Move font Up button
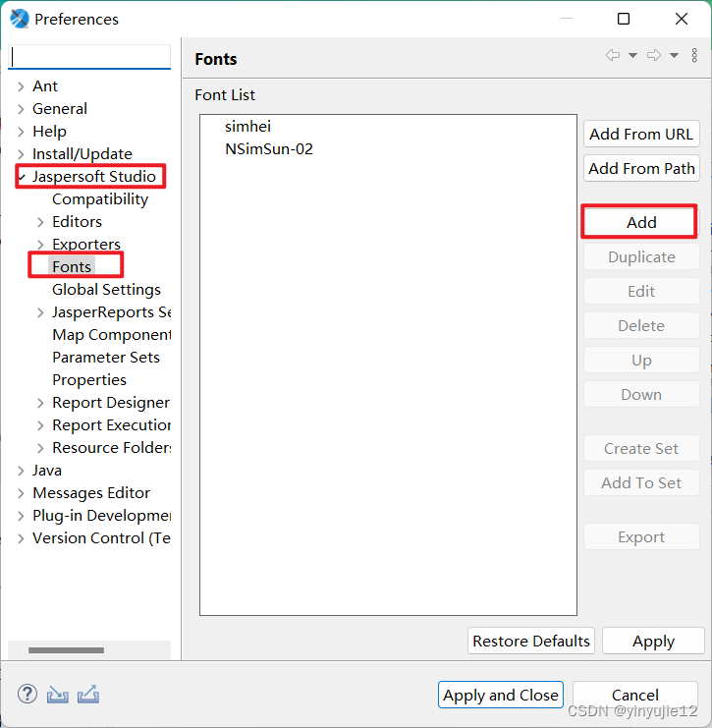Screen dimensions: 712x728 point(641,360)
